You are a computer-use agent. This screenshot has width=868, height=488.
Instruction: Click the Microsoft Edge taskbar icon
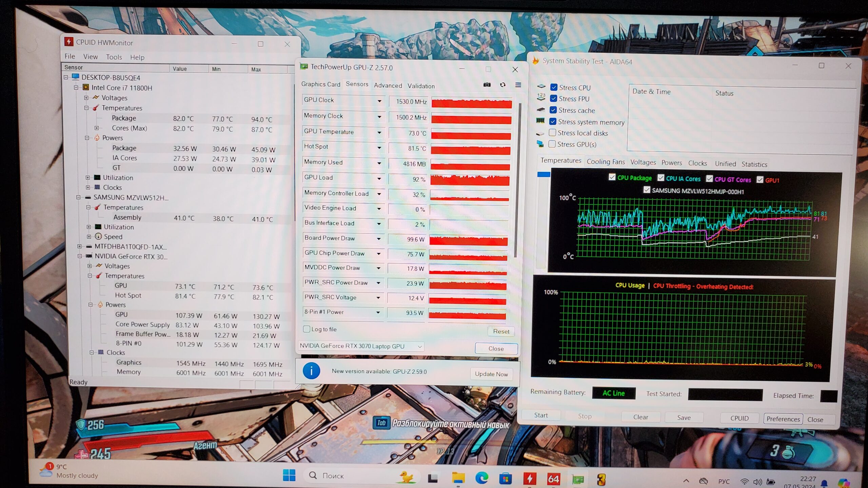(481, 478)
